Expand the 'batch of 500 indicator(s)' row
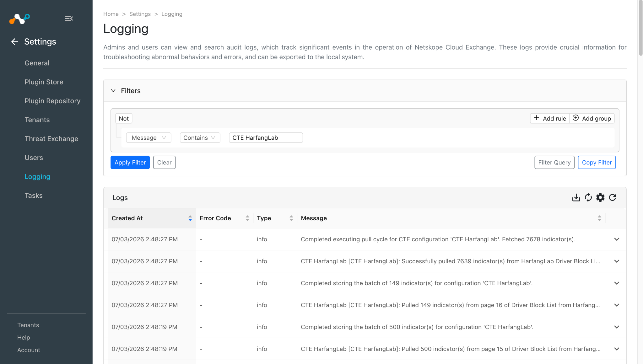The height and width of the screenshot is (364, 643). [x=617, y=327]
